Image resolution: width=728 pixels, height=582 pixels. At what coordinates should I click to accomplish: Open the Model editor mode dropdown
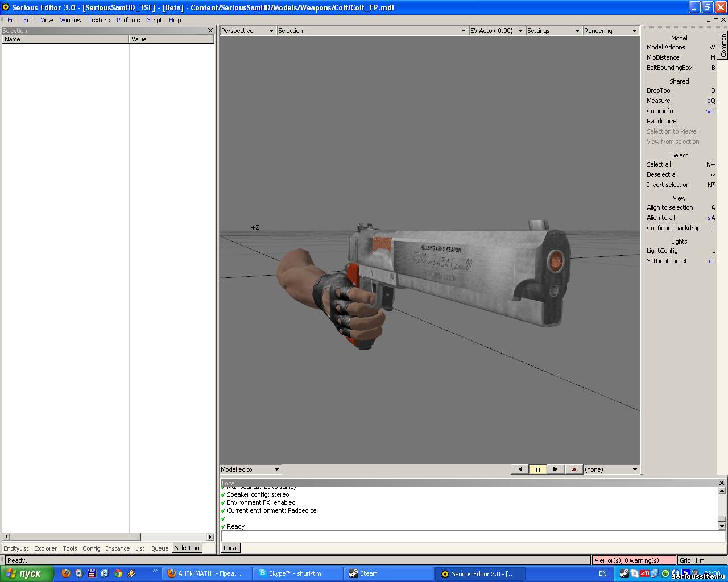tap(250, 469)
